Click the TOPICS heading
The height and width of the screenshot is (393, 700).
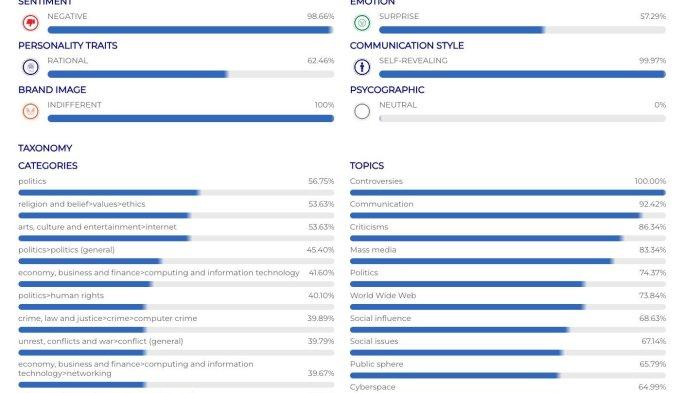[x=367, y=165]
